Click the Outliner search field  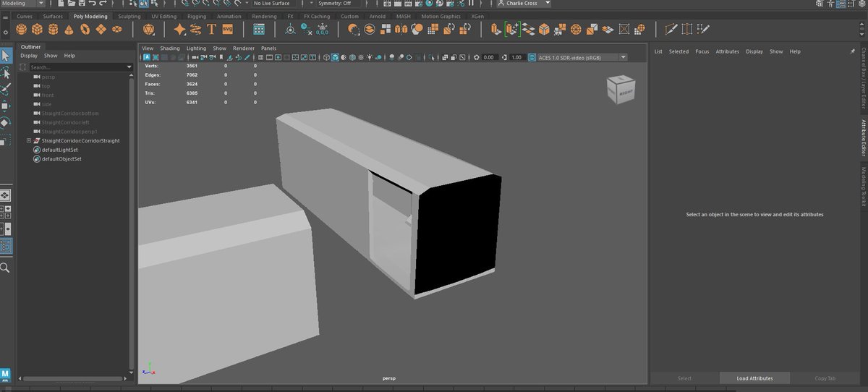tap(77, 67)
